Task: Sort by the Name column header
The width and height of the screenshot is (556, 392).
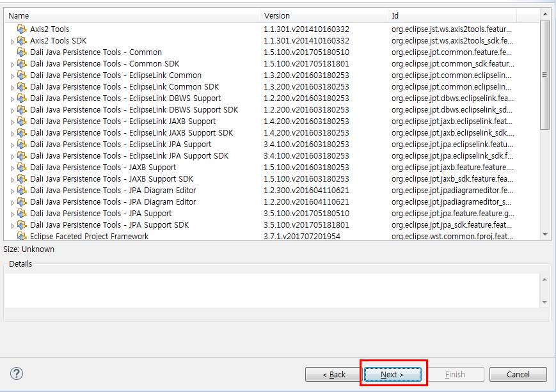Action: tap(132, 15)
